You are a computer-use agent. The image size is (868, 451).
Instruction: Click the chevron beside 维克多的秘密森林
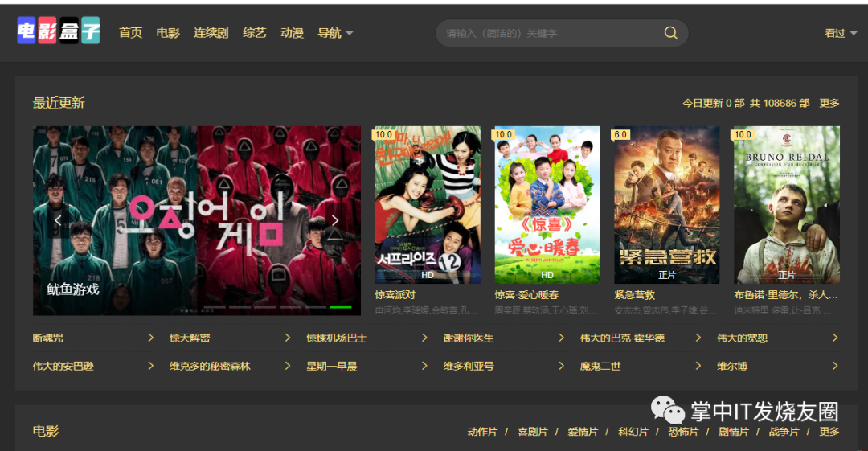[287, 367]
